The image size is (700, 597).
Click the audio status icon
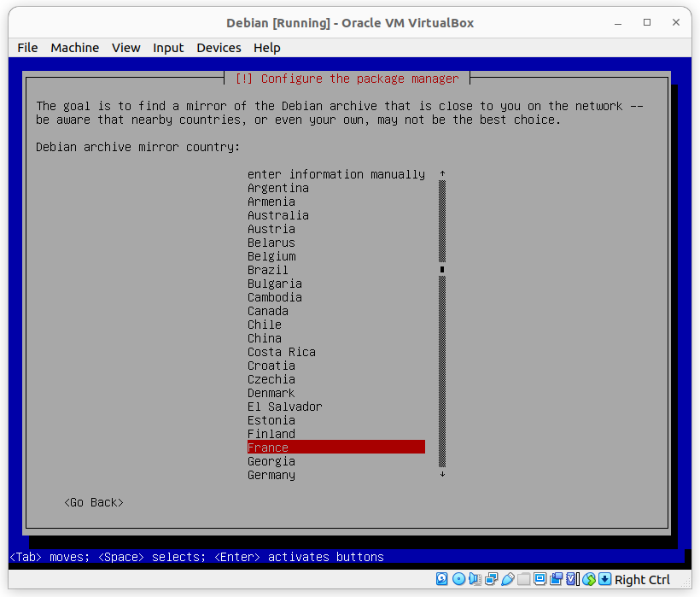[475, 579]
